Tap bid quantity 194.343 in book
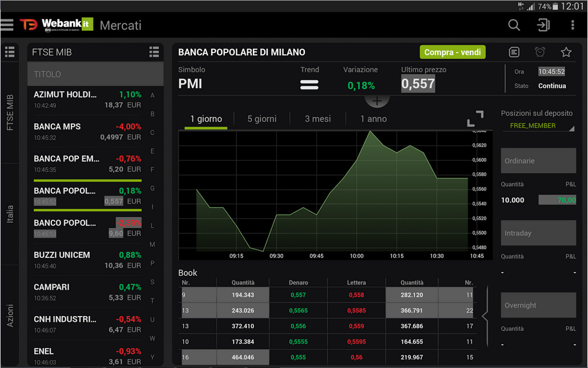The width and height of the screenshot is (588, 368). pos(243,295)
